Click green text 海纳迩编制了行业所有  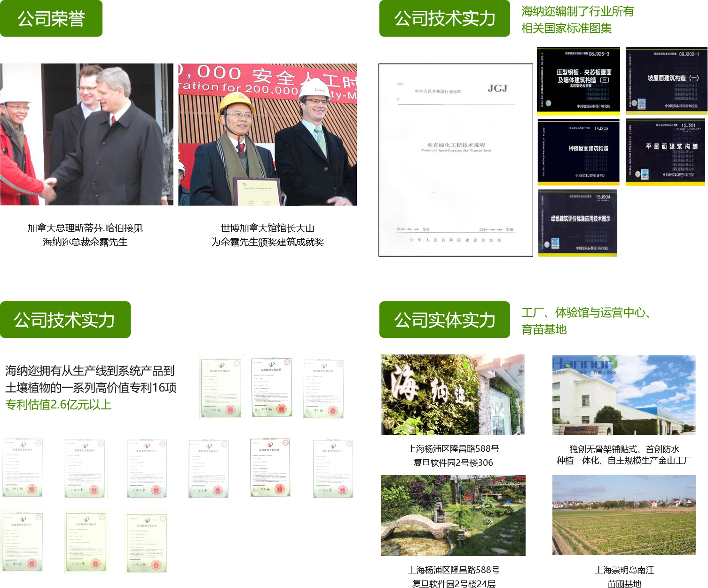click(x=578, y=11)
